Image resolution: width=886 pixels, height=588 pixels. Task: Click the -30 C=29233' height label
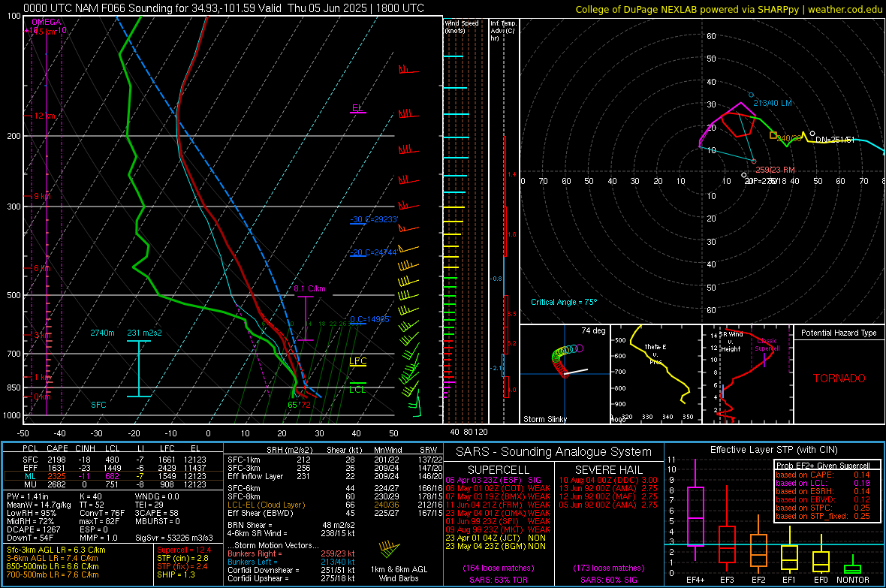[x=374, y=219]
